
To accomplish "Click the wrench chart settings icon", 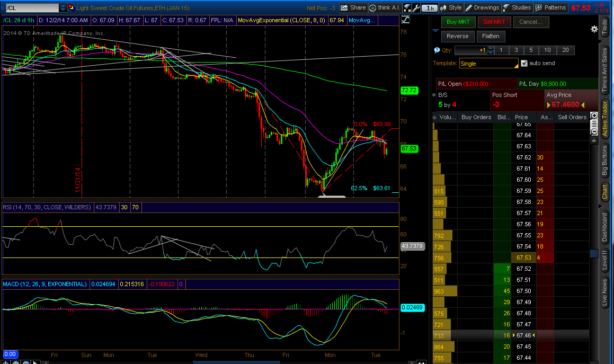I will (416, 8).
